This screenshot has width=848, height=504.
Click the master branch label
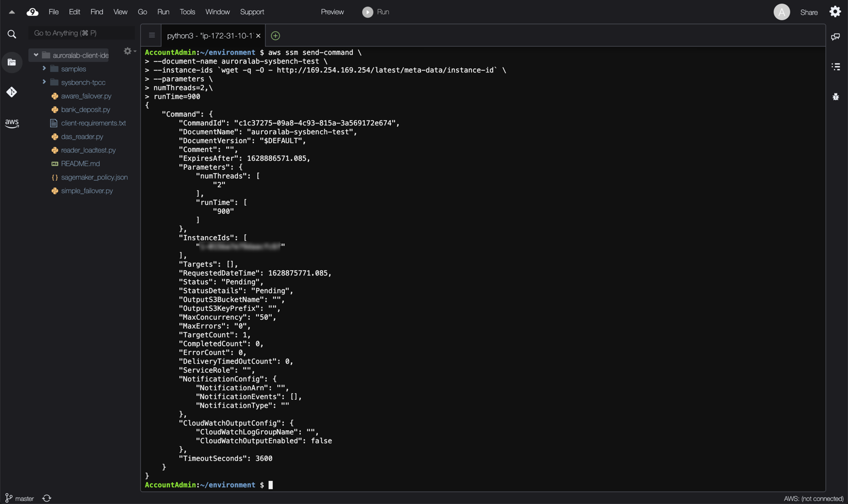coord(25,498)
